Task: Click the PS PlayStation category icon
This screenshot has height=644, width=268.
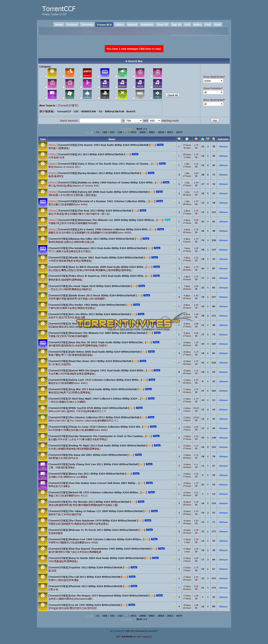Action: [105, 95]
